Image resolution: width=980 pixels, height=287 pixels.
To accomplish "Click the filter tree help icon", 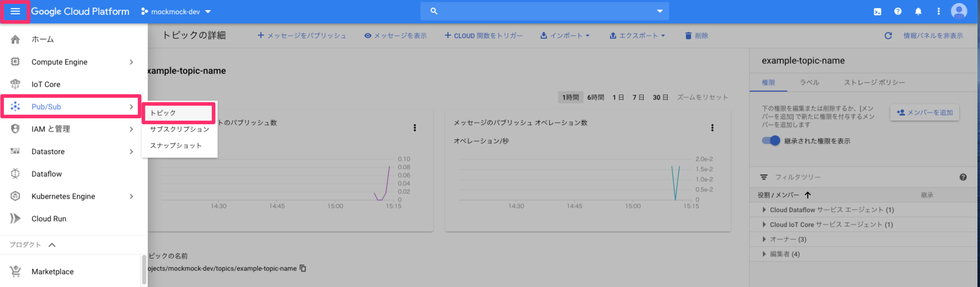I will 963,177.
